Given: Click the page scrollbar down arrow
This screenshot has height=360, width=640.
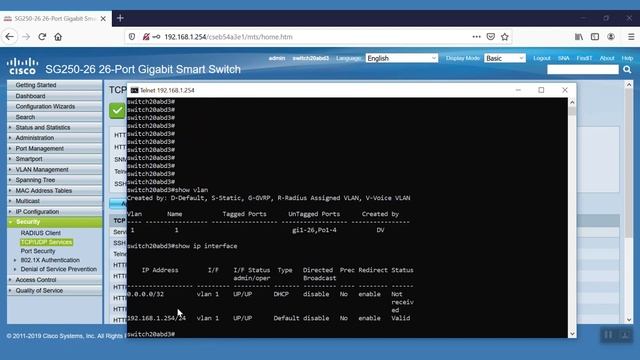Looking at the screenshot, I should pos(629,320).
